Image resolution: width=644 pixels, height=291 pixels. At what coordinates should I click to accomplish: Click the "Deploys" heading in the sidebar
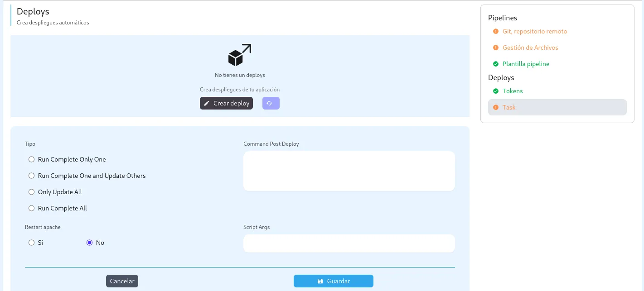click(x=501, y=78)
